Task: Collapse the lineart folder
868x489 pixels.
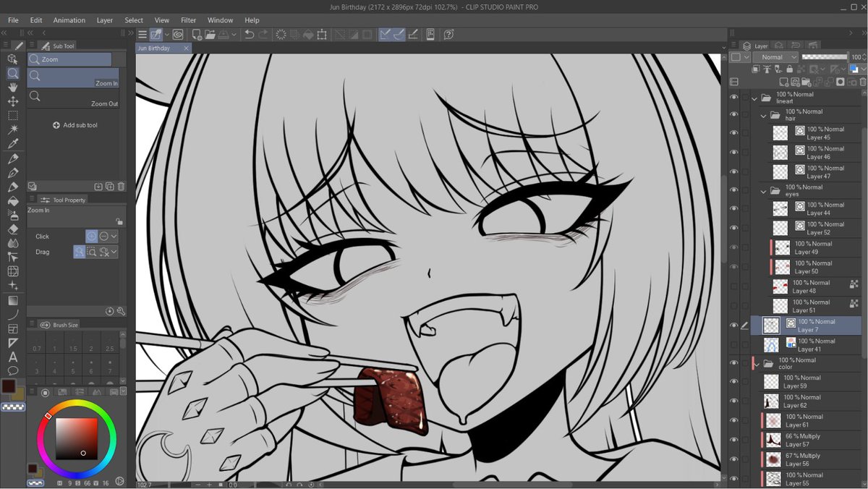Action: (754, 98)
